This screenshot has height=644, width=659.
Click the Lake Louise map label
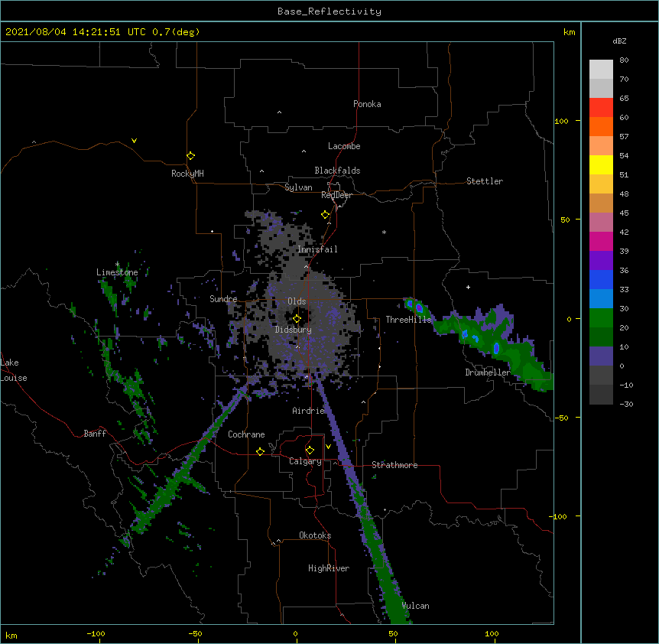click(x=14, y=370)
